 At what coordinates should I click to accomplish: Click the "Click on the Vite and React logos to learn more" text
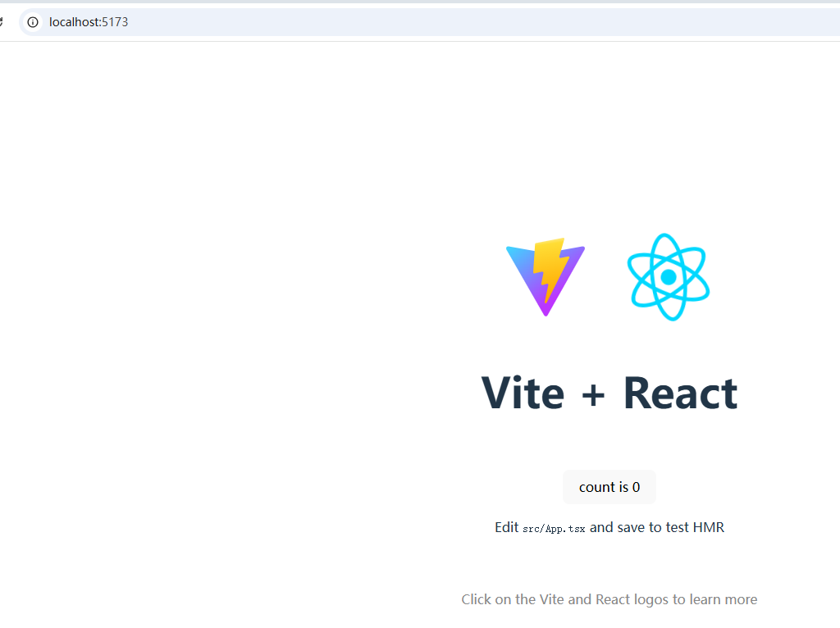point(609,599)
